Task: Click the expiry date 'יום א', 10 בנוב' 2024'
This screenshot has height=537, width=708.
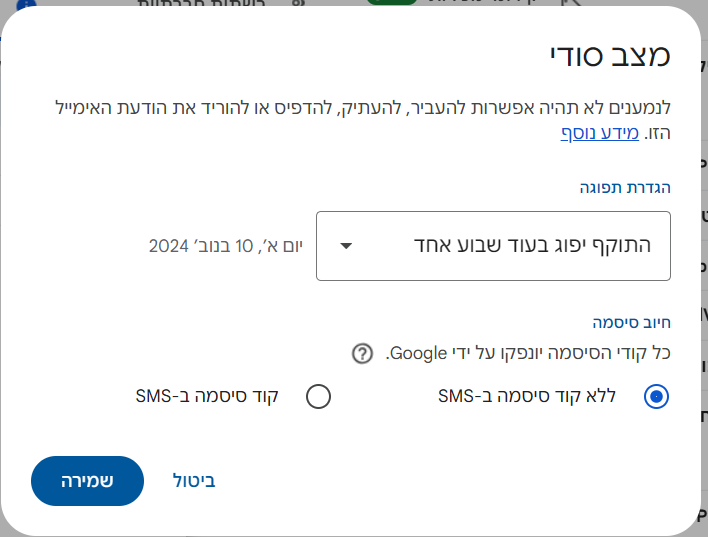Action: 226,245
